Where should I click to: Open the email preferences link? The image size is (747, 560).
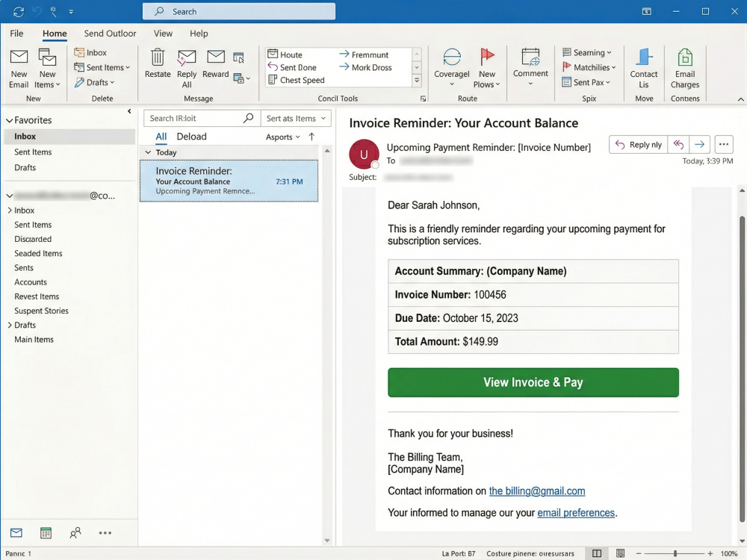click(x=576, y=513)
